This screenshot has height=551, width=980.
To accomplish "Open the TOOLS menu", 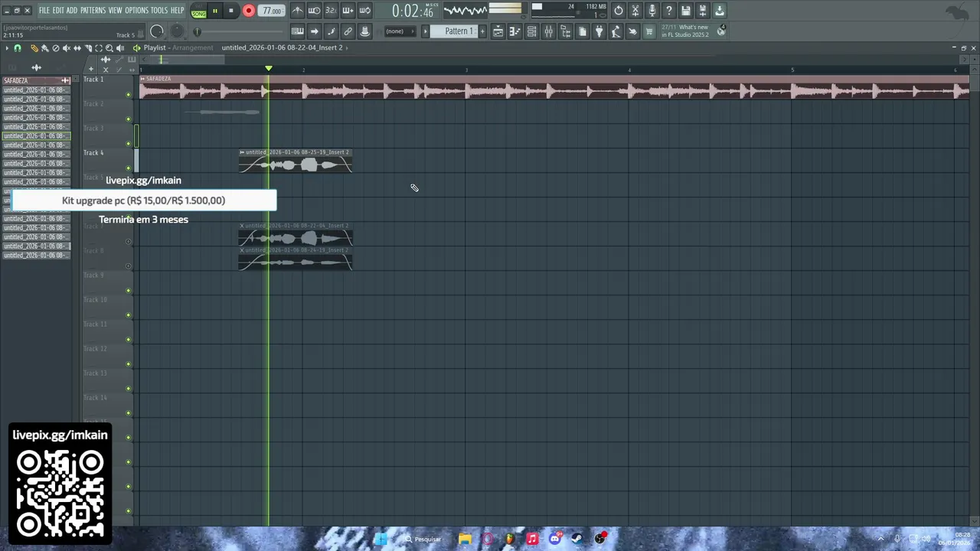I will pyautogui.click(x=158, y=11).
